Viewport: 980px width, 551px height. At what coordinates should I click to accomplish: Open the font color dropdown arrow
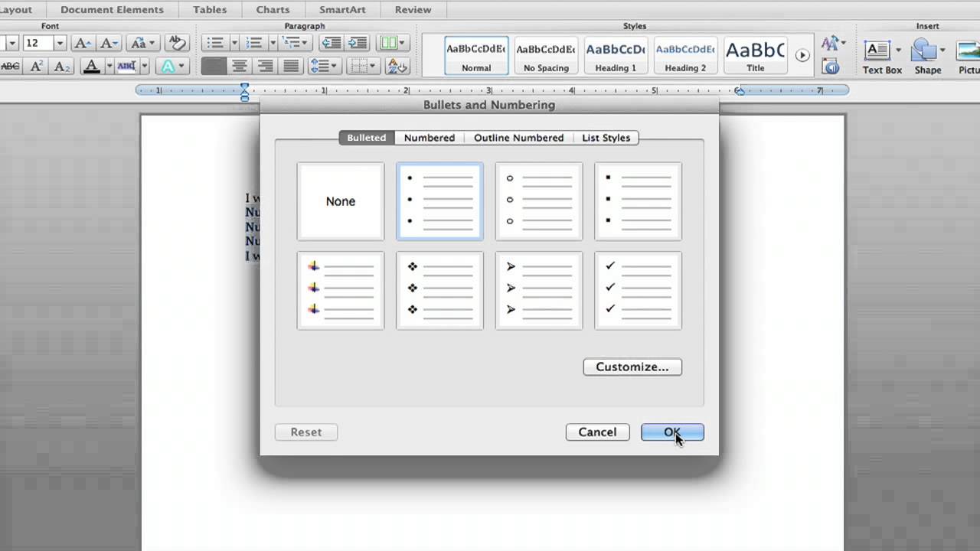(x=109, y=67)
